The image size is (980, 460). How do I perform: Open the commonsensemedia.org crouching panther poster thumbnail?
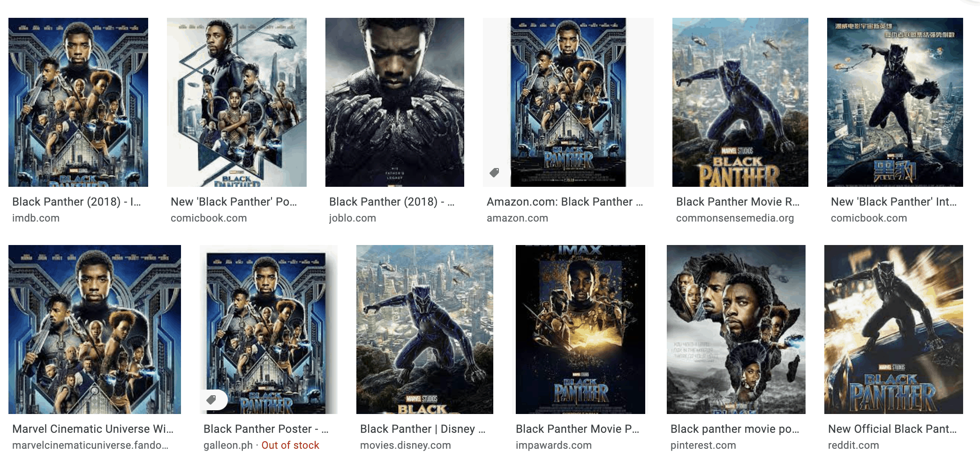point(740,102)
